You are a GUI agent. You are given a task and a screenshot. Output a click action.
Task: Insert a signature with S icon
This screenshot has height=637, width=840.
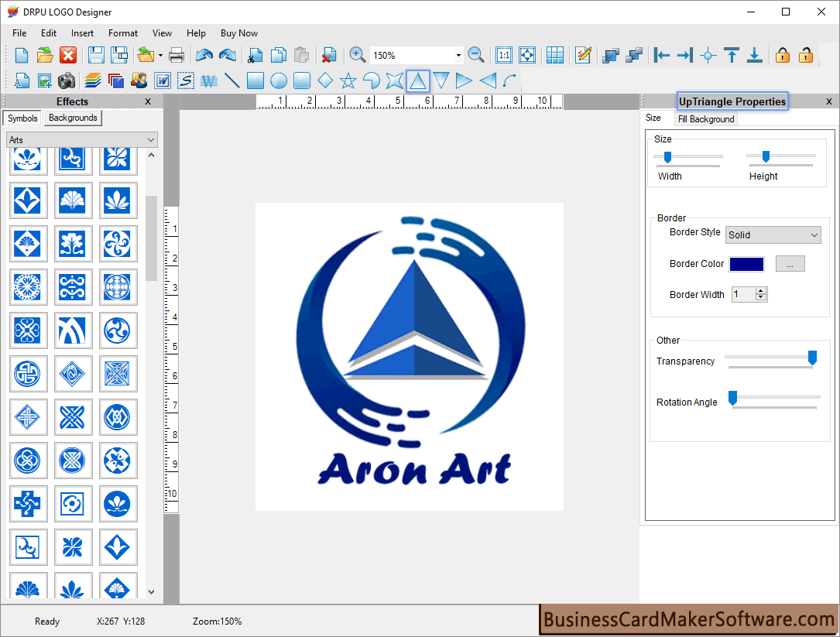click(x=185, y=81)
